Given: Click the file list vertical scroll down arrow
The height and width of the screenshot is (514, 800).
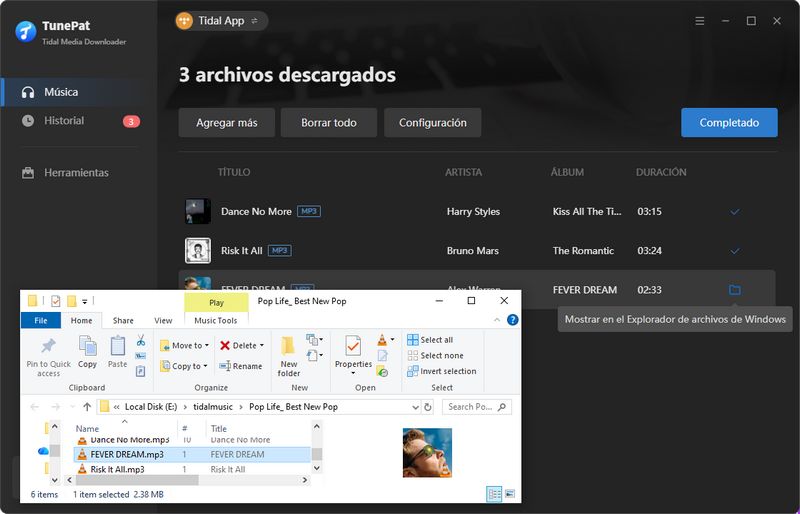Looking at the screenshot, I should pyautogui.click(x=316, y=468).
